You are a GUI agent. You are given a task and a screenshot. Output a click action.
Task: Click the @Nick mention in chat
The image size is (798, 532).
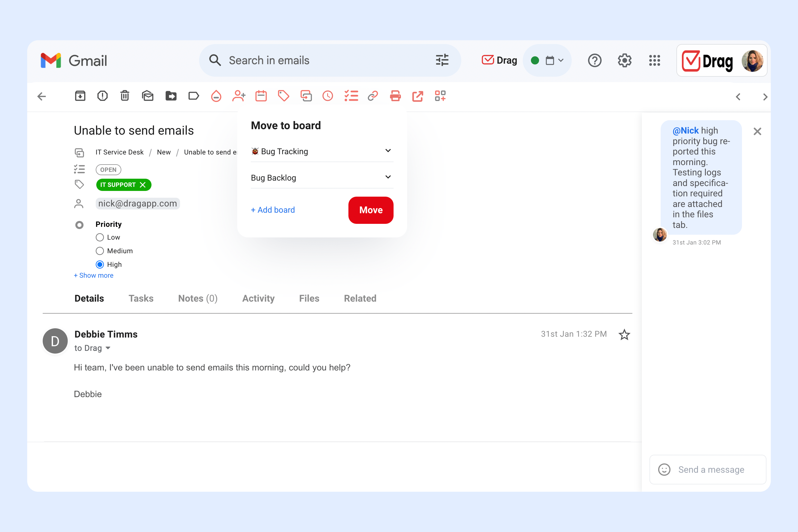685,131
